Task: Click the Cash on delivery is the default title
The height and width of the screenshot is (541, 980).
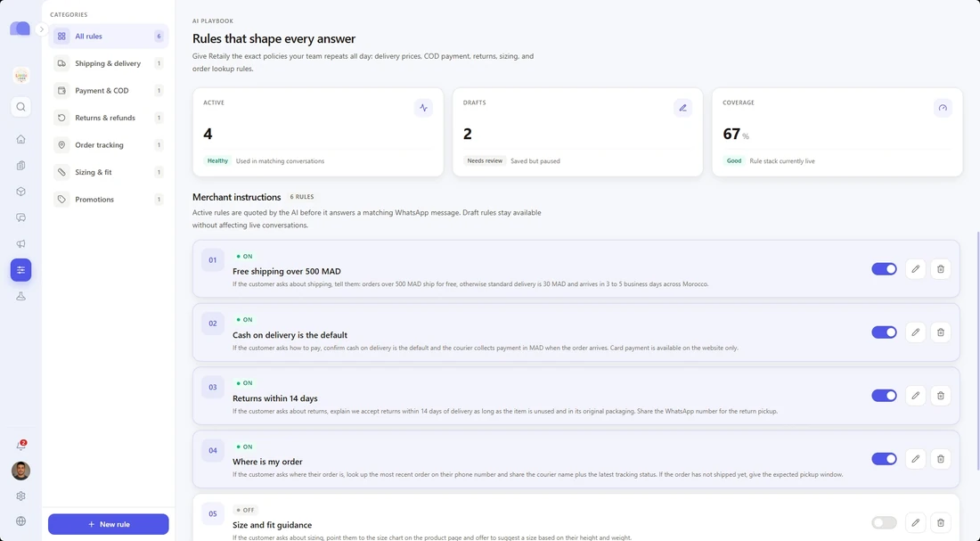Action: (x=290, y=335)
